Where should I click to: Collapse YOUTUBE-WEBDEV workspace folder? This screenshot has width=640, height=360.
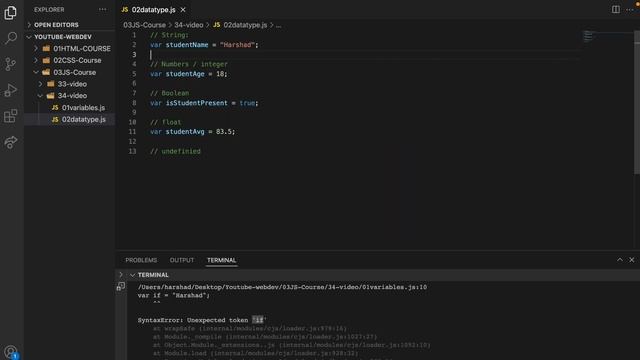click(29, 37)
